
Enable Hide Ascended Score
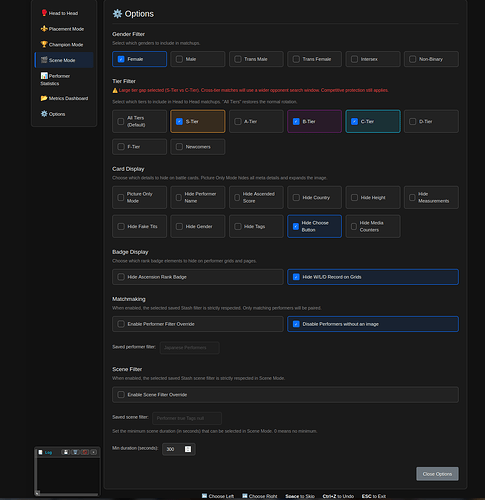pyautogui.click(x=256, y=197)
